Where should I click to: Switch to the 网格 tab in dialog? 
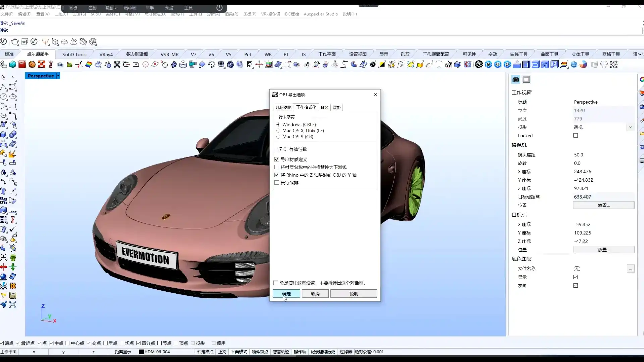[336, 107]
